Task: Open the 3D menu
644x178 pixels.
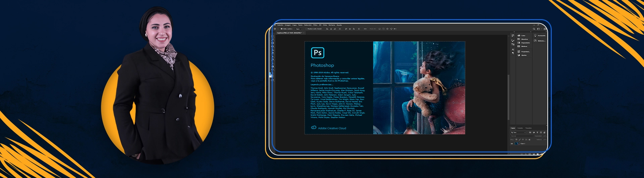Action: pyautogui.click(x=320, y=25)
